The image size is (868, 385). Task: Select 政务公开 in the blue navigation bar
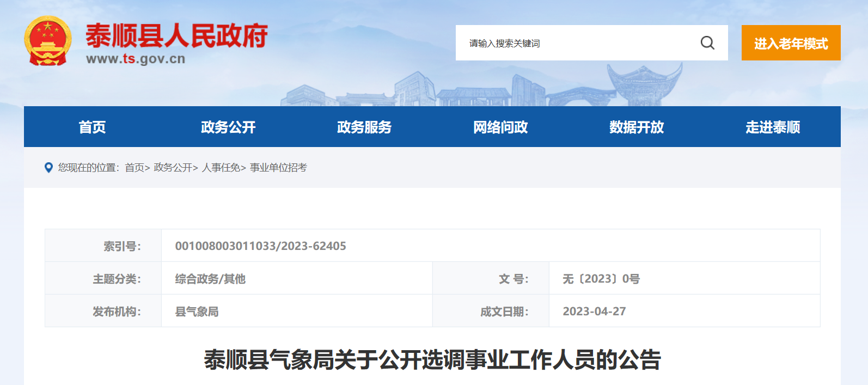tap(228, 127)
